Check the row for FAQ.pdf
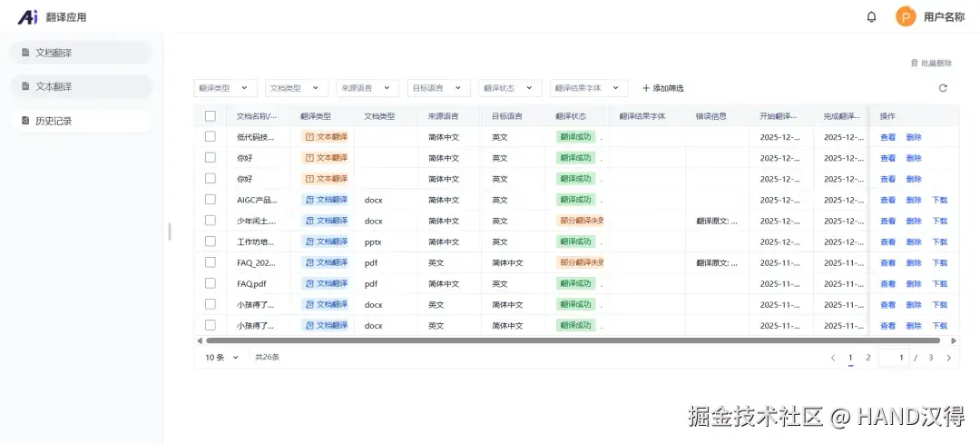 211,283
